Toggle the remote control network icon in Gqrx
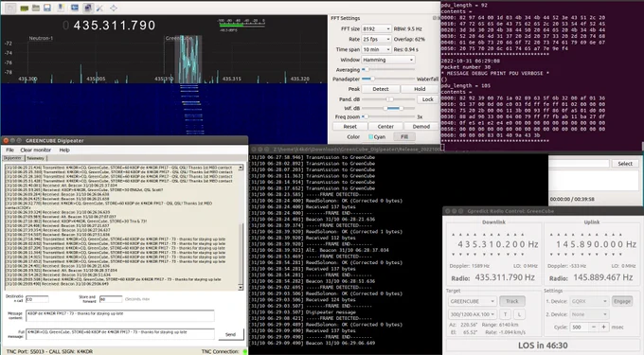The height and width of the screenshot is (355, 644). [x=87, y=8]
